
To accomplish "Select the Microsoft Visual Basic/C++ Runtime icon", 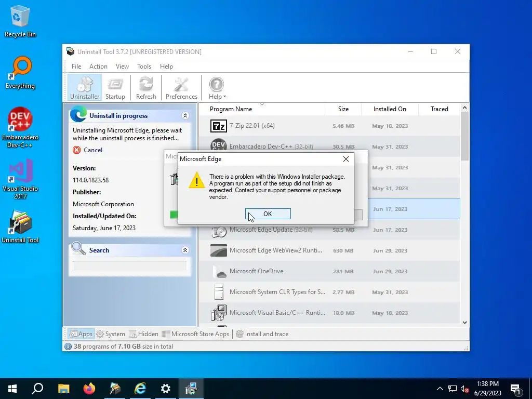I will [x=219, y=312].
